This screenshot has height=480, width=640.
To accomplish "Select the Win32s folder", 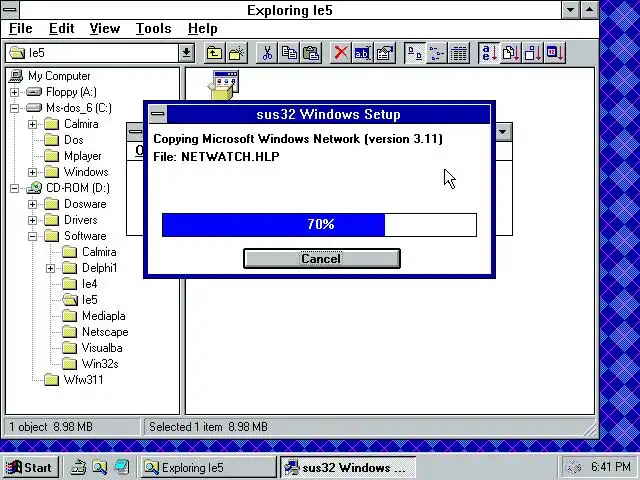I will coord(90,364).
